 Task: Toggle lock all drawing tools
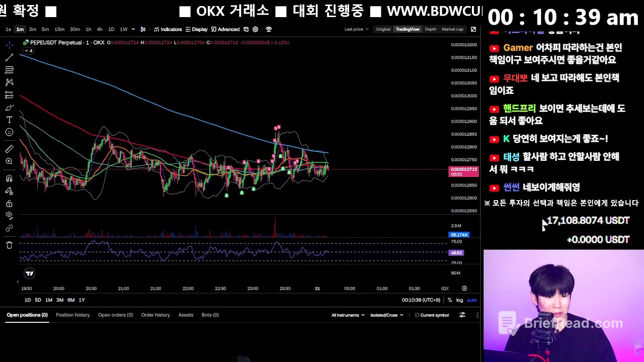click(x=9, y=204)
